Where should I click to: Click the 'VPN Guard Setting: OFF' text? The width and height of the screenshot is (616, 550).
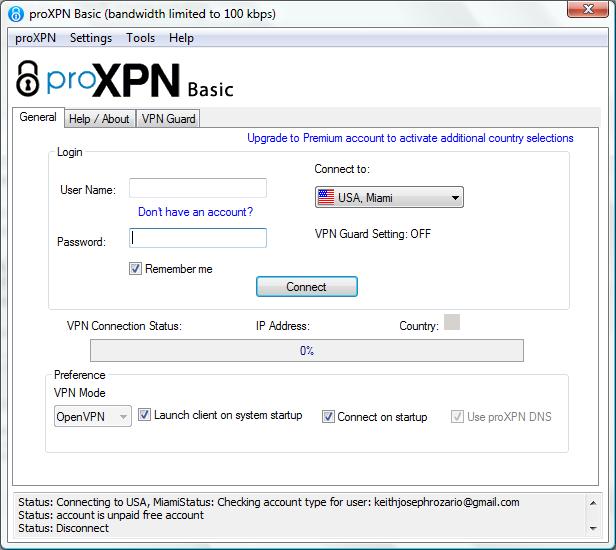(373, 234)
